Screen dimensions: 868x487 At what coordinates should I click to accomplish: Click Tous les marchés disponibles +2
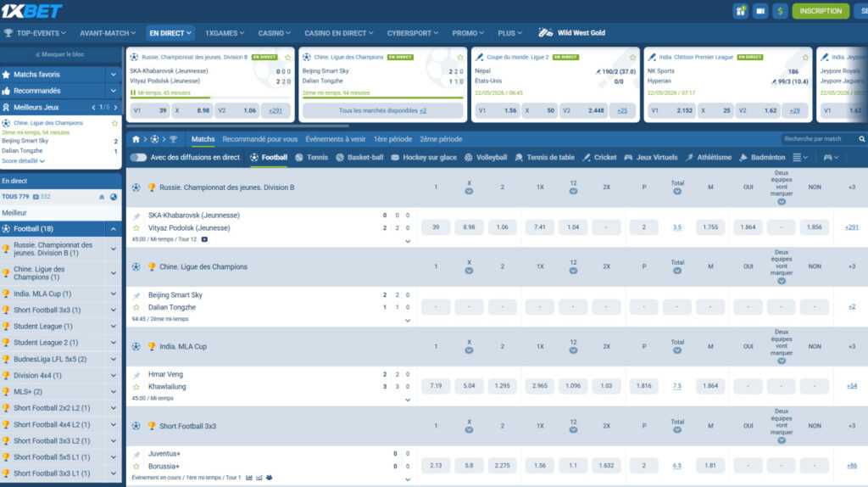pyautogui.click(x=382, y=111)
